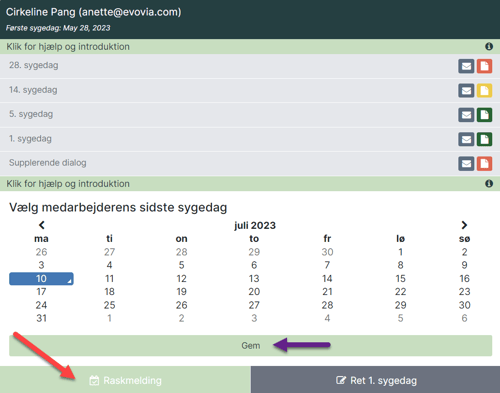Go to previous month in calendar
This screenshot has width=500, height=393.
pyautogui.click(x=42, y=225)
